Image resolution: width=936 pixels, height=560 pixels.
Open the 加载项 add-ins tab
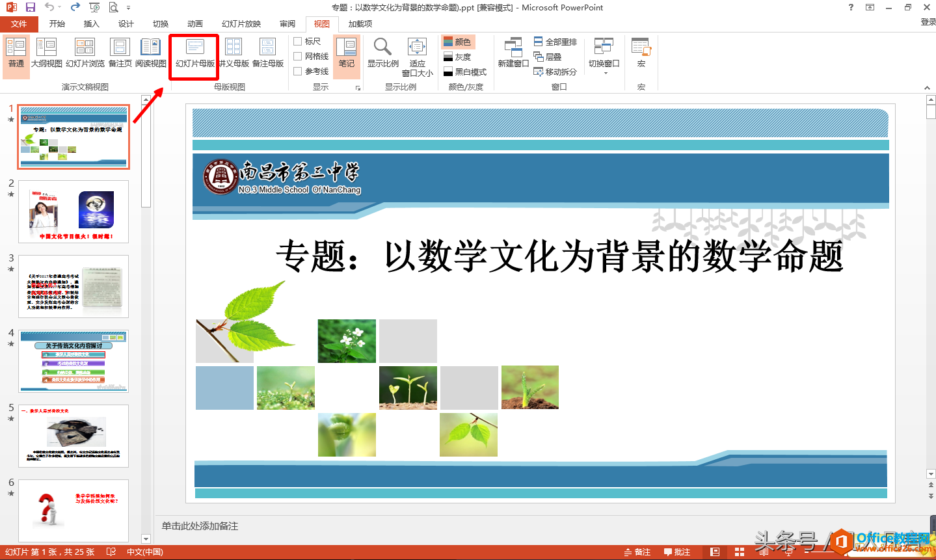[x=359, y=23]
